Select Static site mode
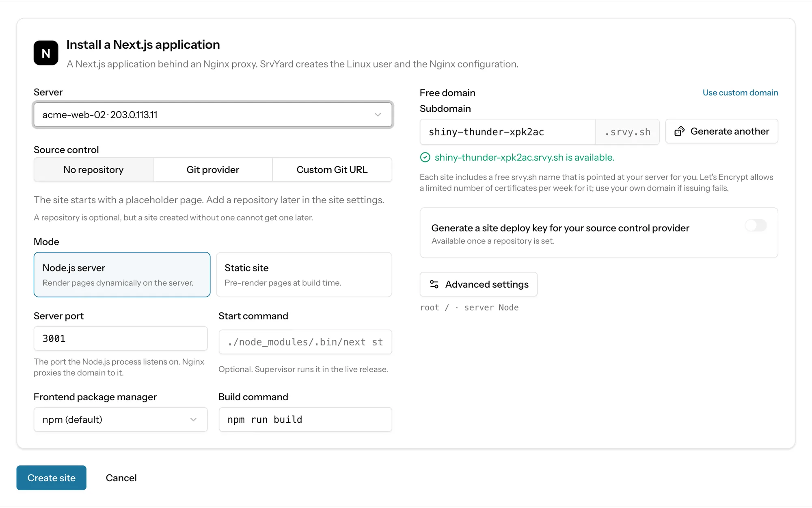 pos(304,275)
